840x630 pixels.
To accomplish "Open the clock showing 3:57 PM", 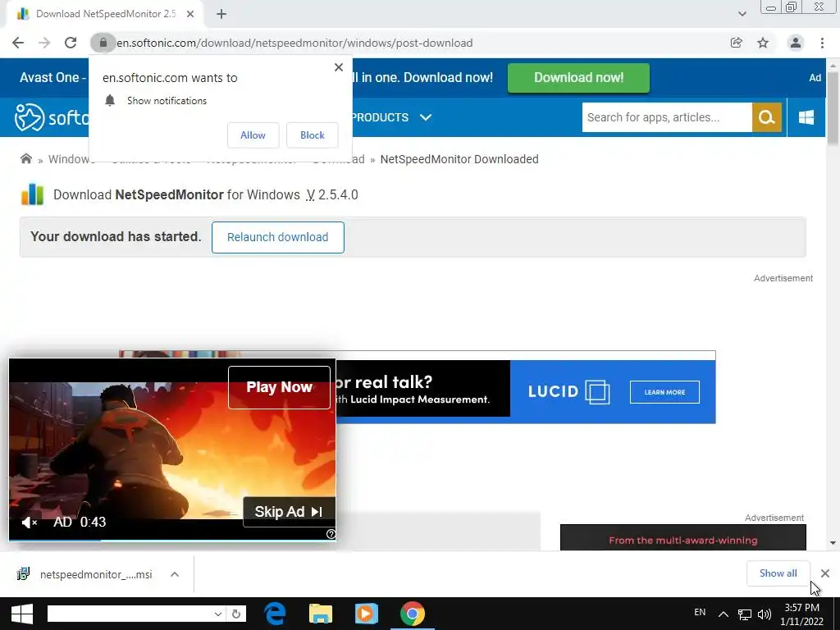I will 801,614.
